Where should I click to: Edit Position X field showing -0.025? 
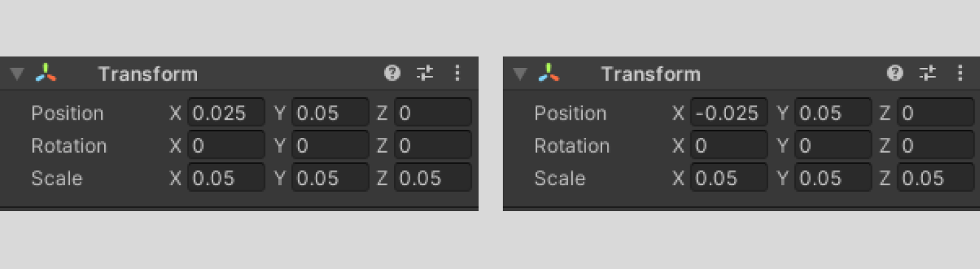coord(729,113)
